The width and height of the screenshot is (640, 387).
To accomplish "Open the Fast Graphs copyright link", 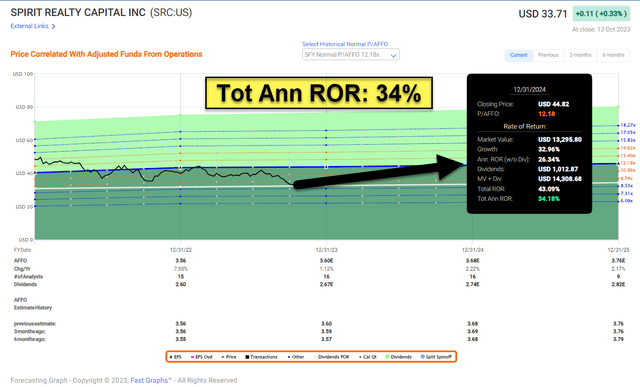I will click(151, 380).
